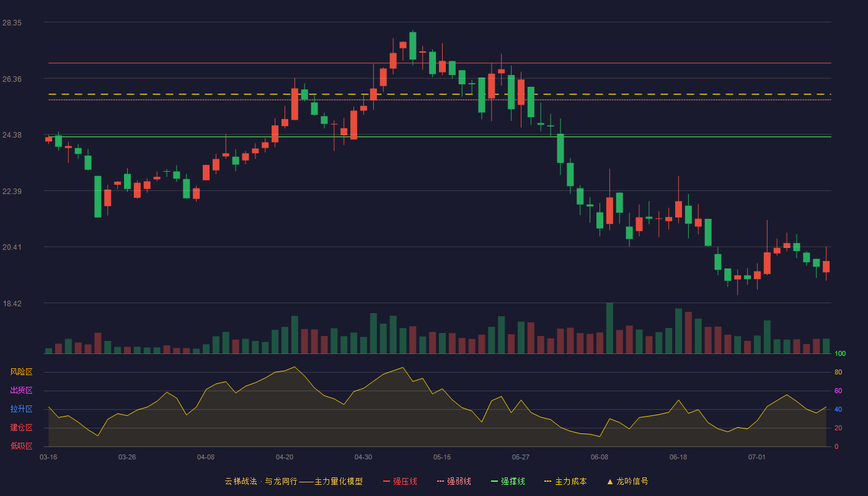Click the 18.42 price axis label
The width and height of the screenshot is (868, 496).
[12, 304]
